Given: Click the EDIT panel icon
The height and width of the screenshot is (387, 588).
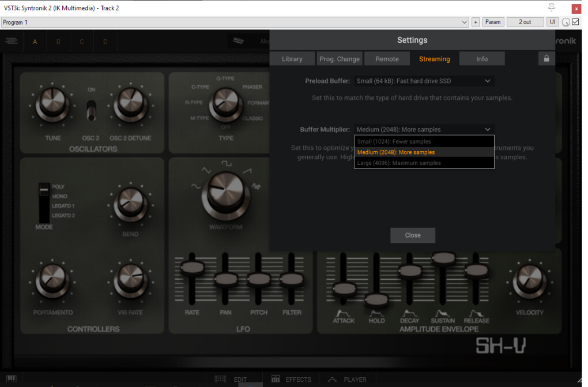Looking at the screenshot, I should pyautogui.click(x=220, y=379).
